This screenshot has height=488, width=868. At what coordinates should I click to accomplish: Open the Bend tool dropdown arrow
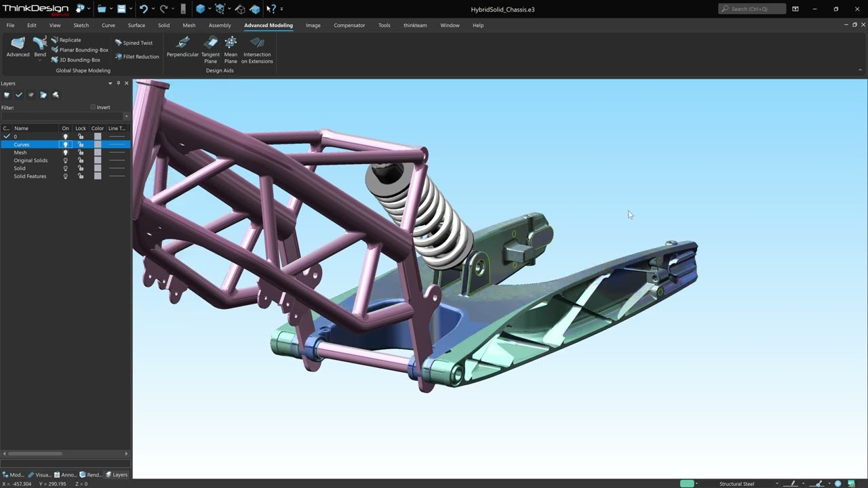coord(40,60)
